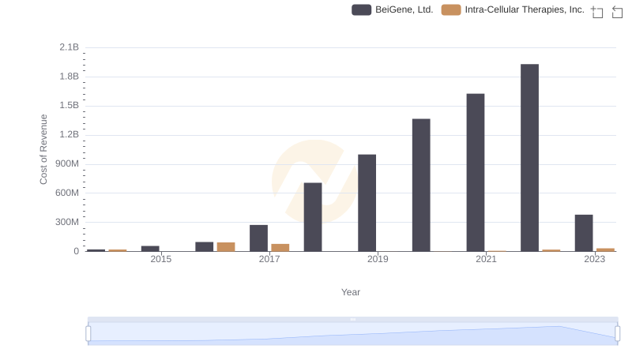This screenshot has height=364, width=632.
Task: Click the 2019 x-axis label
Action: [378, 259]
